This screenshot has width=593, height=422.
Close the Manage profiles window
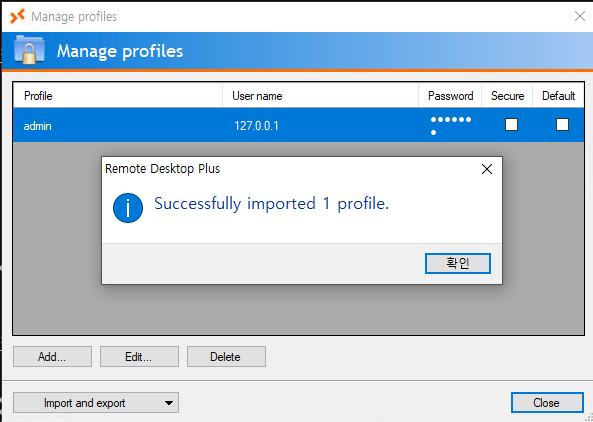click(x=579, y=16)
